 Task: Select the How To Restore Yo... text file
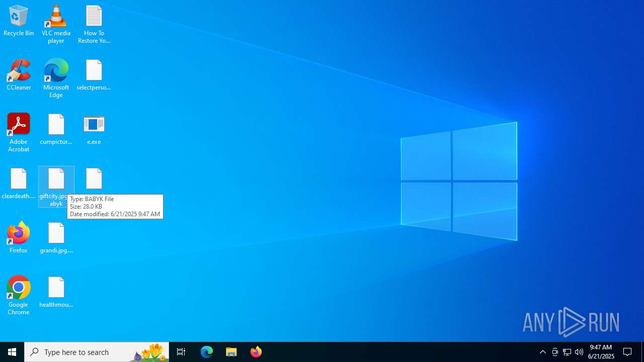pyautogui.click(x=94, y=24)
